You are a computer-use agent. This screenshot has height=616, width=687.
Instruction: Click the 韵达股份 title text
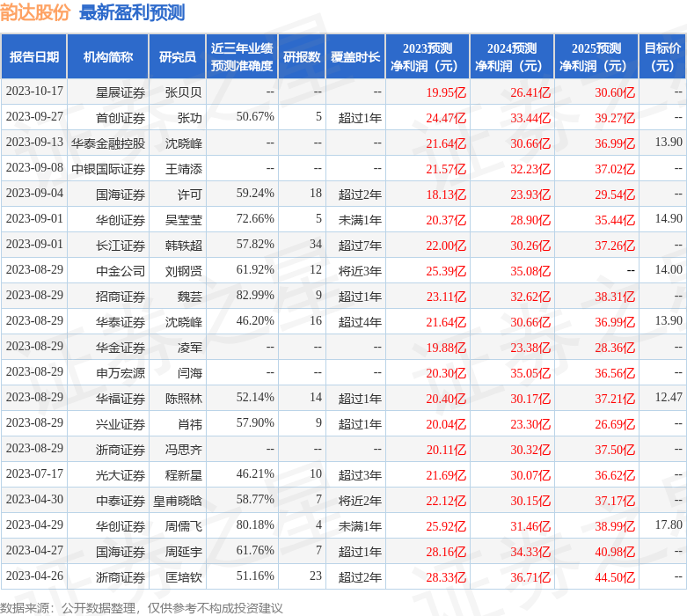[x=35, y=12]
